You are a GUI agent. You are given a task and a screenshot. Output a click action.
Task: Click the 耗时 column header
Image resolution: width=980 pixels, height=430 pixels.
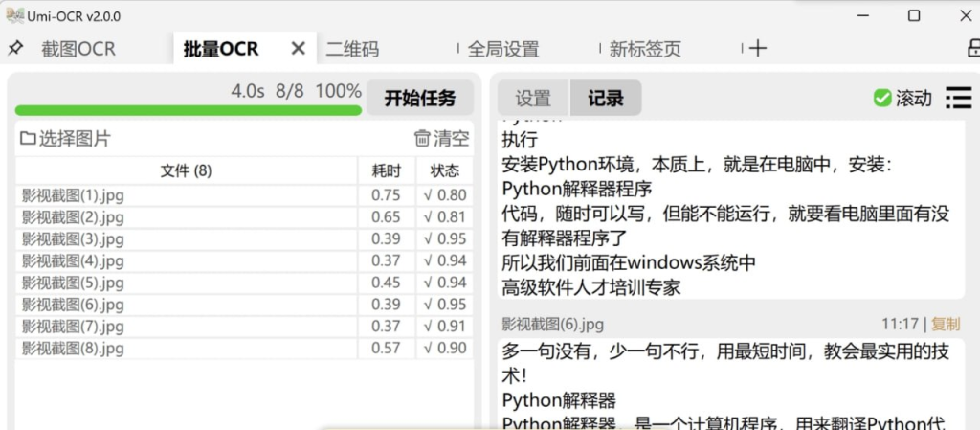pyautogui.click(x=387, y=171)
